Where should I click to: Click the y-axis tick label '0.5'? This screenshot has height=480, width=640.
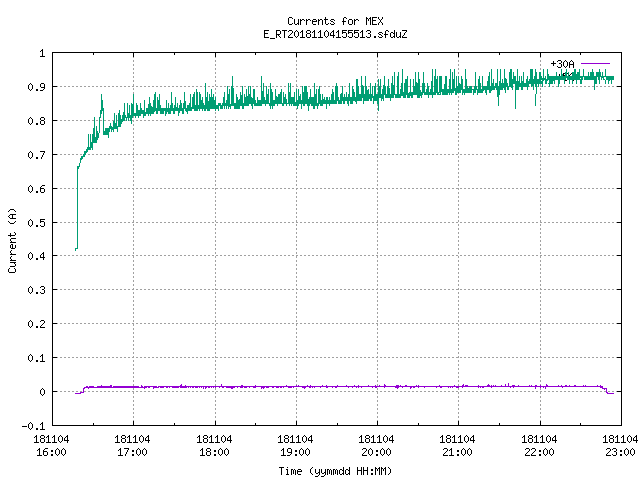36,223
